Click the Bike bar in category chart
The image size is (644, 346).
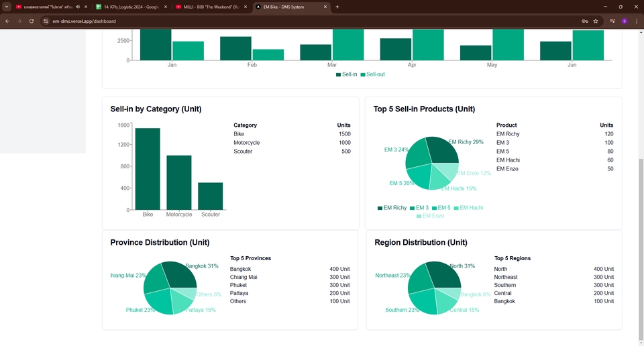point(148,169)
